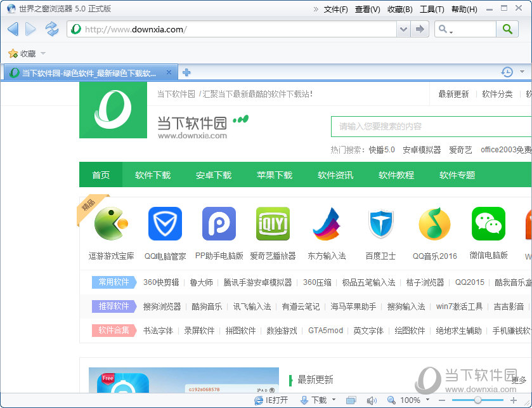Expand the address bar history dropdown
Screen dimensions: 532x408
point(403,29)
